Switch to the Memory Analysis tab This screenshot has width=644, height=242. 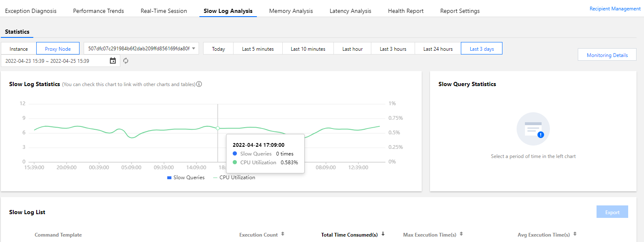coord(291,11)
